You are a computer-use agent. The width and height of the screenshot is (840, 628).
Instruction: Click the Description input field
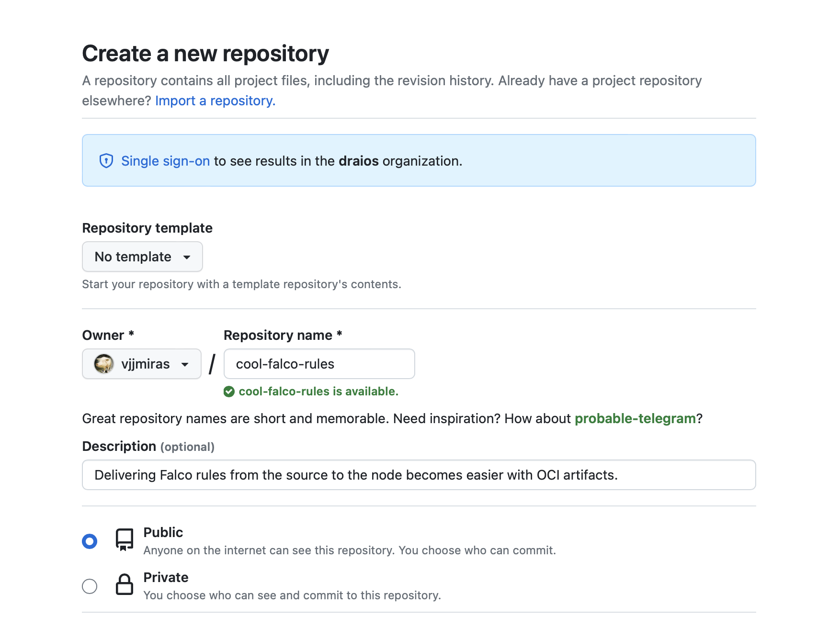click(x=419, y=475)
